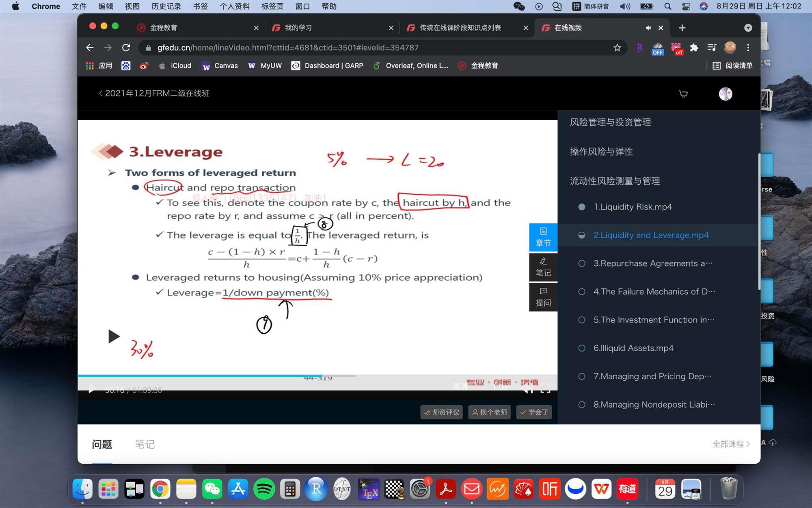812x508 pixels.
Task: Open Calculator from the Dock
Action: pos(290,489)
